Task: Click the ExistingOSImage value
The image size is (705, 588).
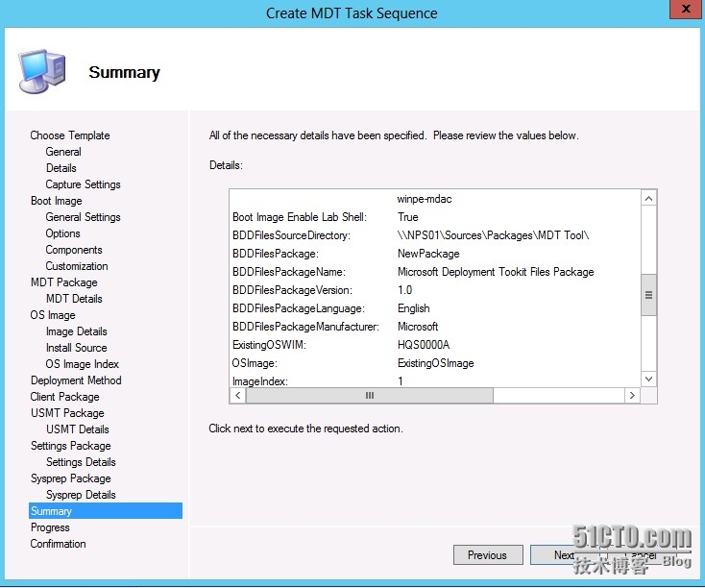Action: pos(436,363)
